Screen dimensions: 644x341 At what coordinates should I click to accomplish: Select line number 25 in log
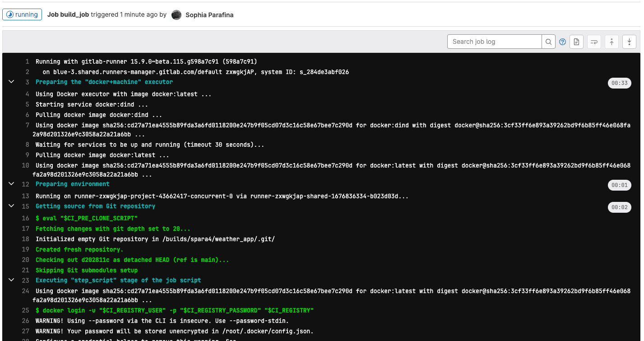(25, 311)
